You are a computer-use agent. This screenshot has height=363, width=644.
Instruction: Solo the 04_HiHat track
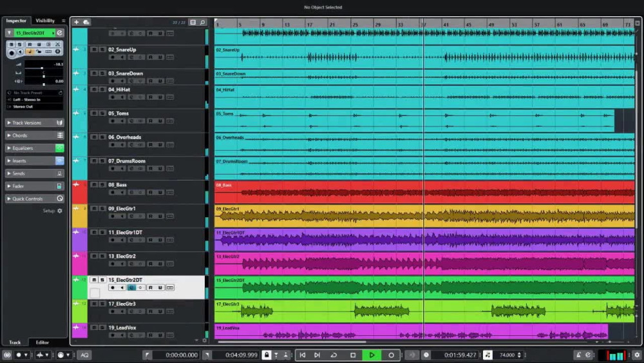[102, 89]
